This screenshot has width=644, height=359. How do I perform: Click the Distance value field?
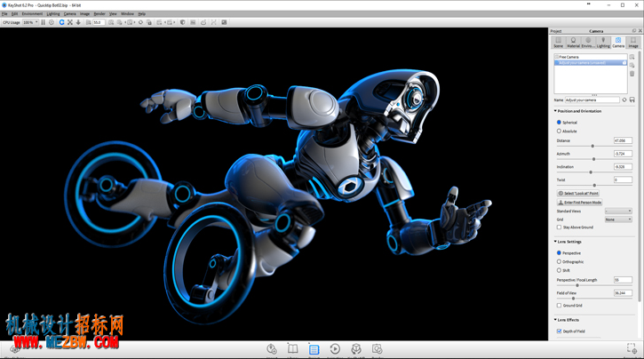click(x=623, y=140)
